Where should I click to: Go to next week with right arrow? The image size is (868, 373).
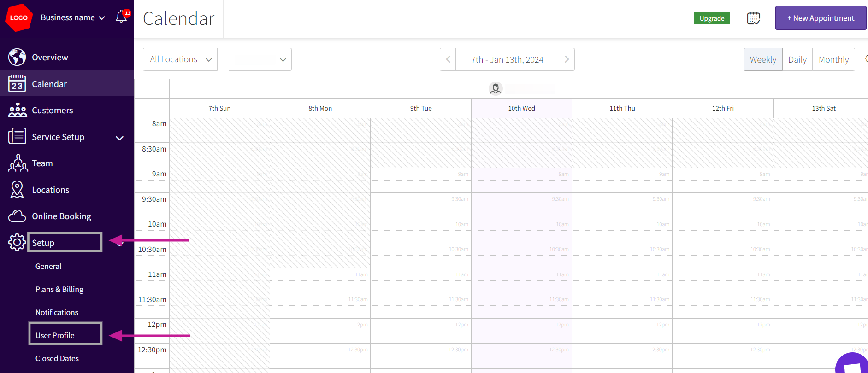click(x=567, y=59)
